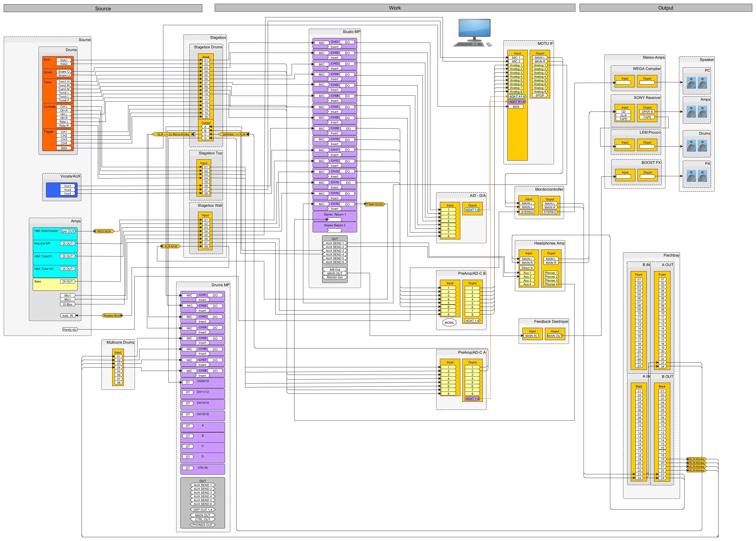Click the right speaker icon under PA

tap(702, 175)
